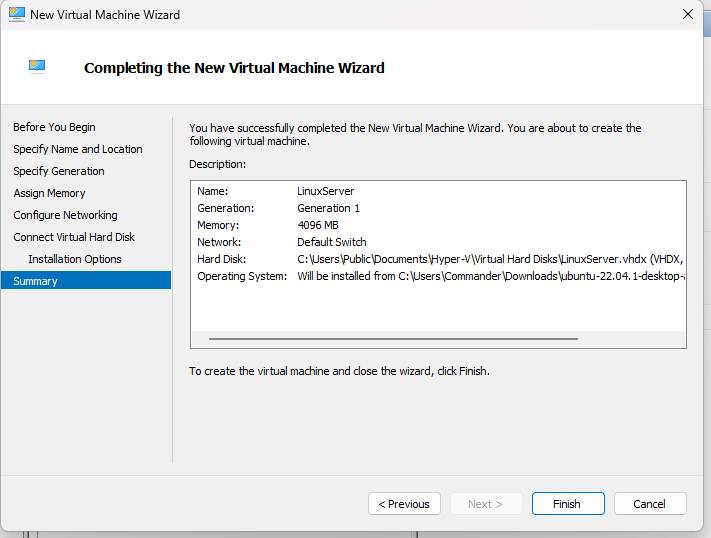Click the wizard icon in the title bar

(16, 15)
